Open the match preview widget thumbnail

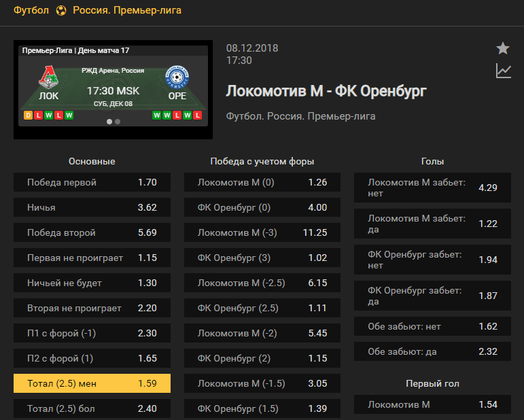[113, 90]
